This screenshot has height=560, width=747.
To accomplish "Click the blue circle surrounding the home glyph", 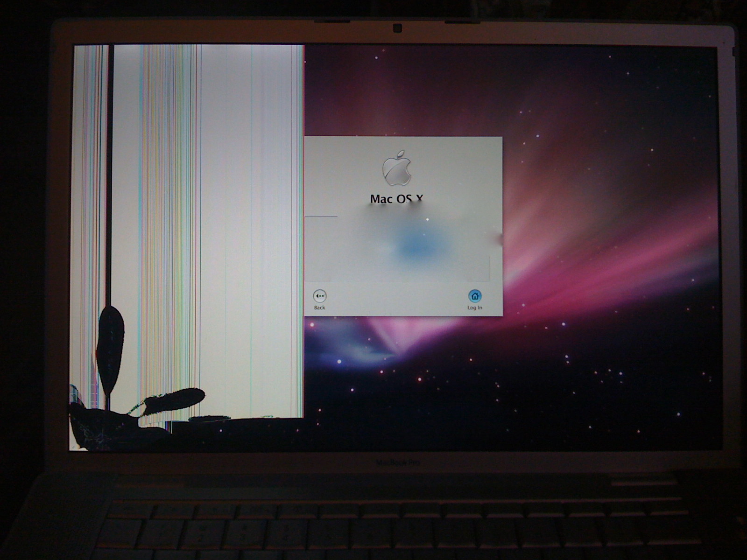I will [475, 296].
